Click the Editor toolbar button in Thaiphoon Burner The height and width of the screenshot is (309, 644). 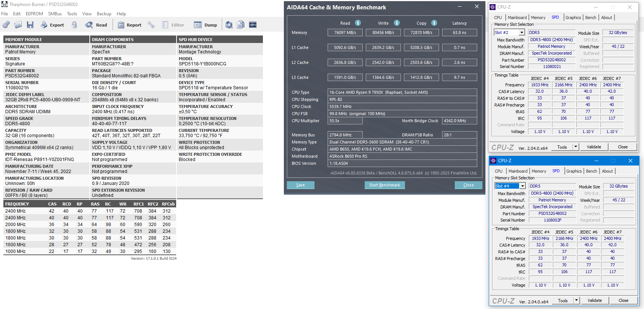(173, 25)
